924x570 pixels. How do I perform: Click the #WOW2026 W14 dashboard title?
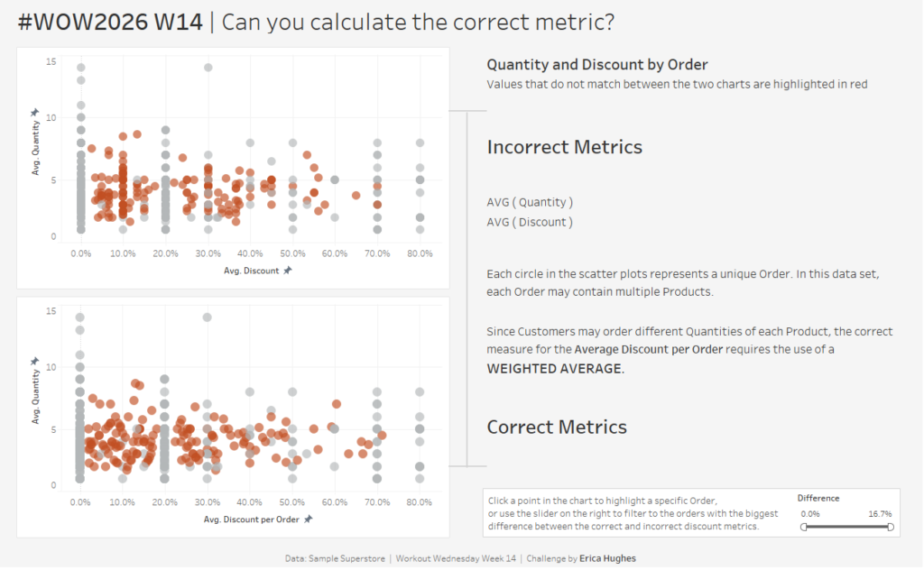pos(110,23)
